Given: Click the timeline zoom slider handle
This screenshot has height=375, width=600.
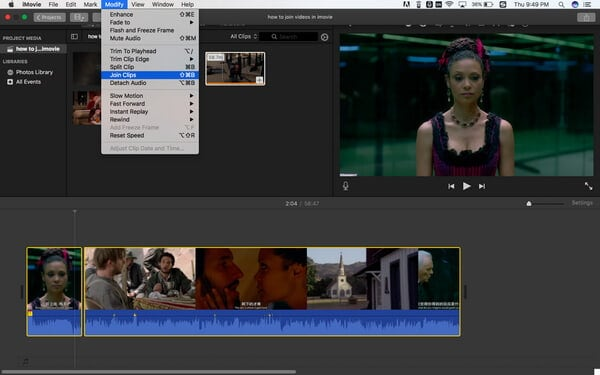Looking at the screenshot, I should [529, 204].
